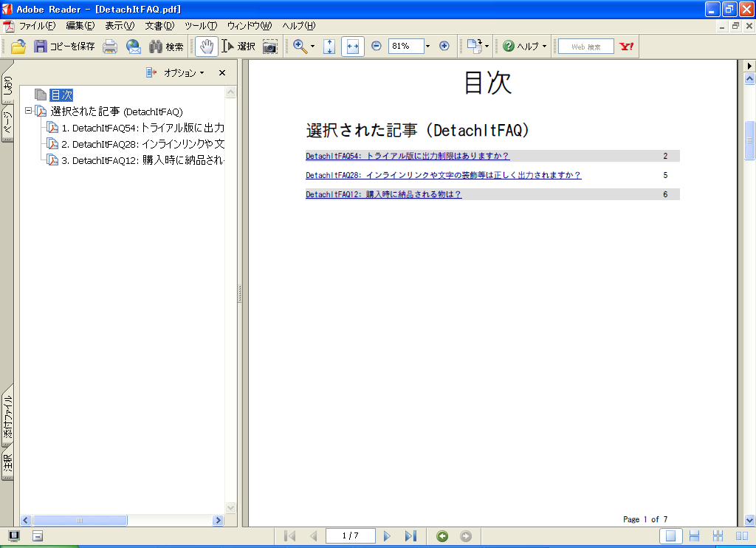Image resolution: width=756 pixels, height=548 pixels.
Task: Switch to Single Page layout
Action: pos(670,536)
